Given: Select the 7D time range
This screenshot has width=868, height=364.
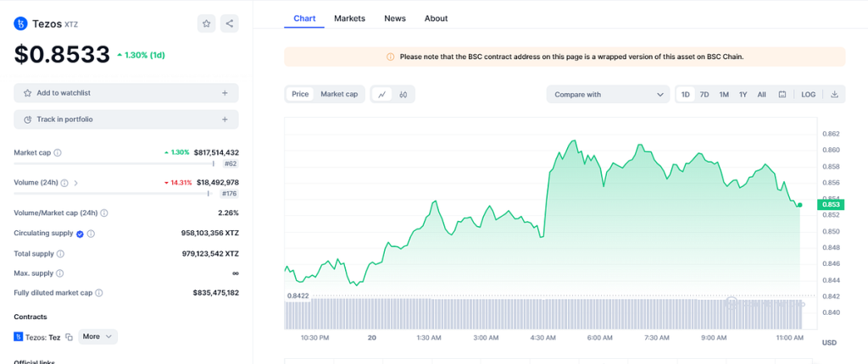Looking at the screenshot, I should tap(704, 94).
